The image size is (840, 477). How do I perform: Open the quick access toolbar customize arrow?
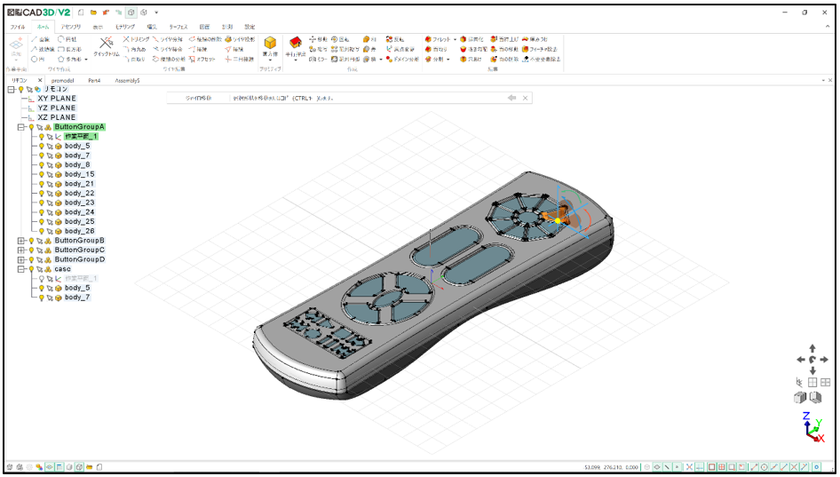pyautogui.click(x=156, y=12)
